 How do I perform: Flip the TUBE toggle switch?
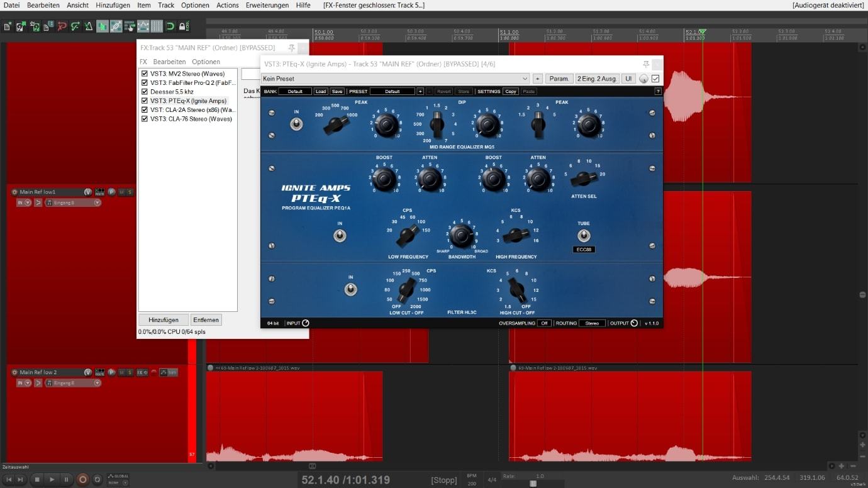(x=584, y=236)
